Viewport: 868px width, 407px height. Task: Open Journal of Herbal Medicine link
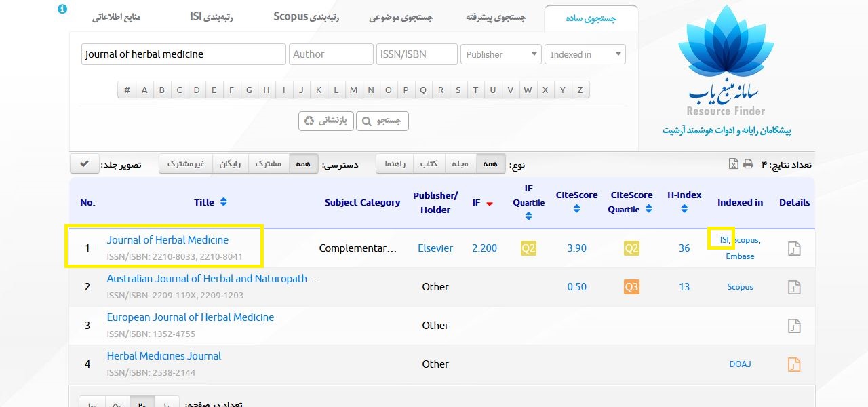click(x=167, y=240)
